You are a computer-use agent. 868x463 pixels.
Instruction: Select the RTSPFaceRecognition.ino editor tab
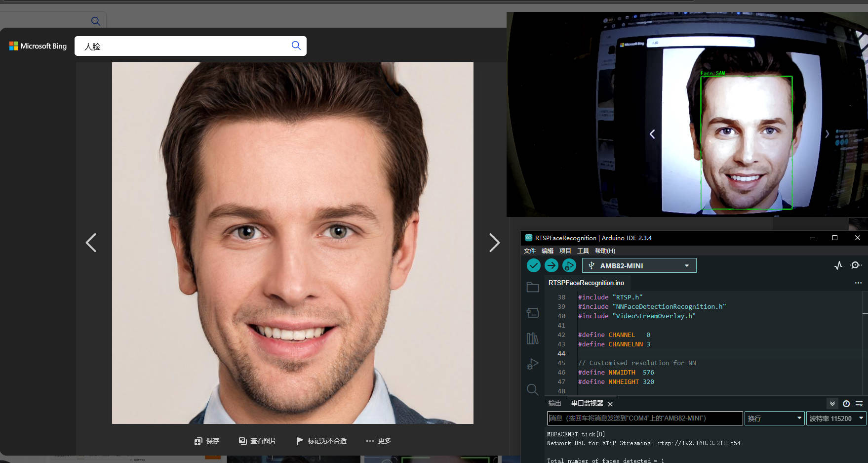pos(586,283)
